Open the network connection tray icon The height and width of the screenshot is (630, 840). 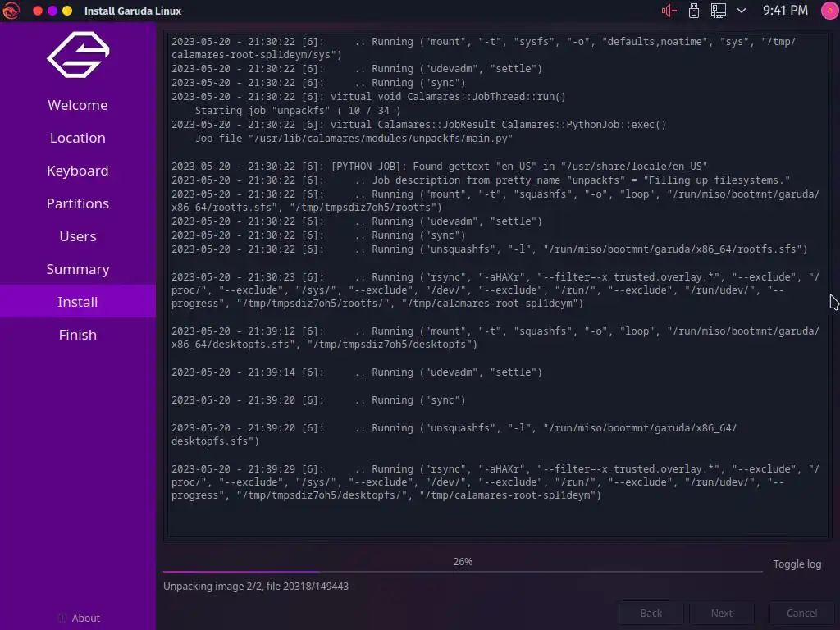pos(719,11)
